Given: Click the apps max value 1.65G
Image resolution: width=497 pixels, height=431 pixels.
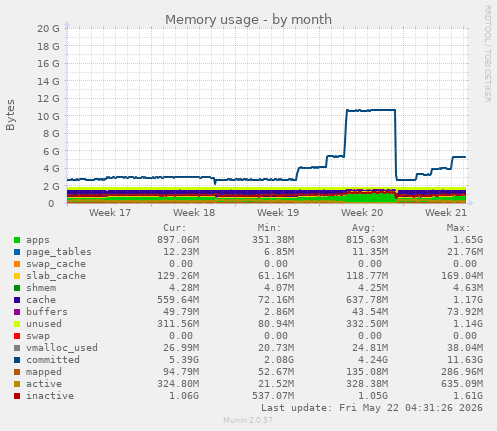Looking at the screenshot, I should point(468,240).
